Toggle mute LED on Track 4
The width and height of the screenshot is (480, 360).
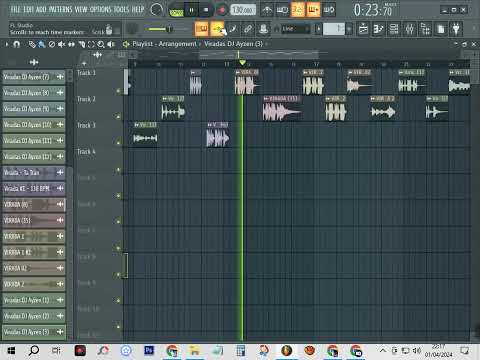coord(118,170)
